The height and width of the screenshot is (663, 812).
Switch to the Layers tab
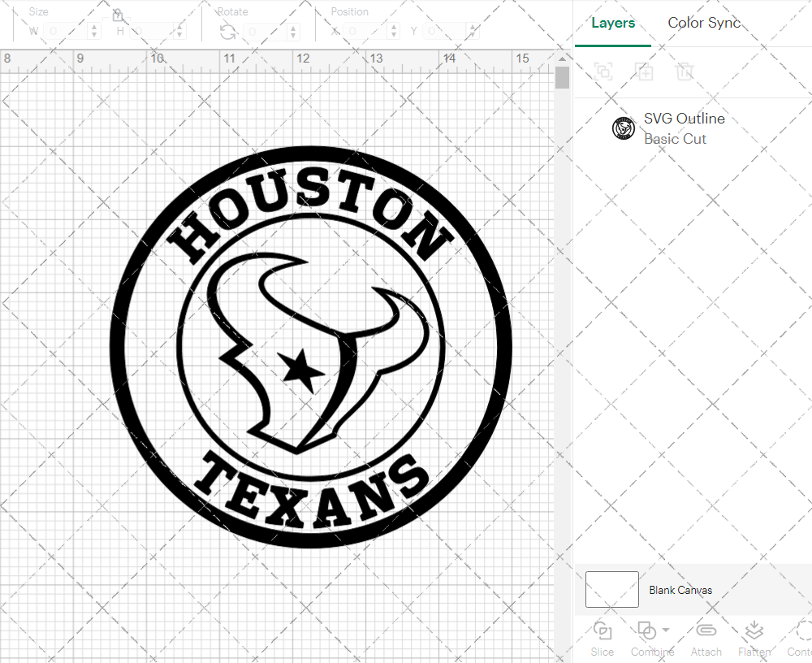(613, 23)
